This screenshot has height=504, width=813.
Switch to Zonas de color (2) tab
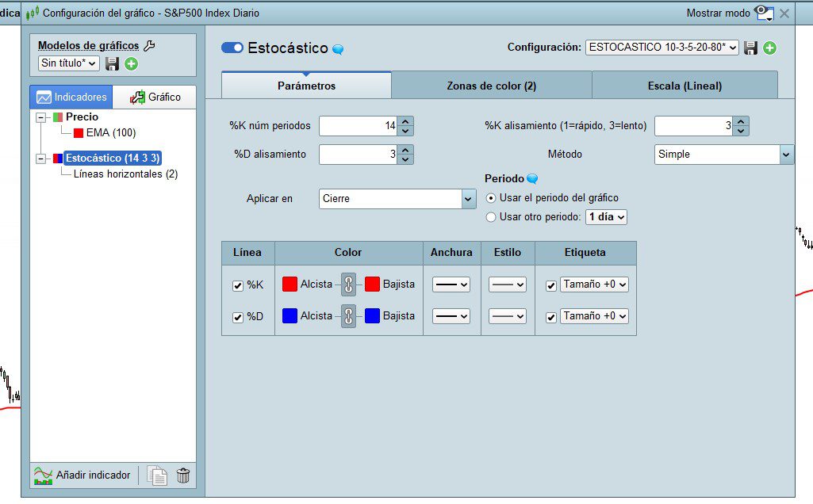(x=492, y=86)
